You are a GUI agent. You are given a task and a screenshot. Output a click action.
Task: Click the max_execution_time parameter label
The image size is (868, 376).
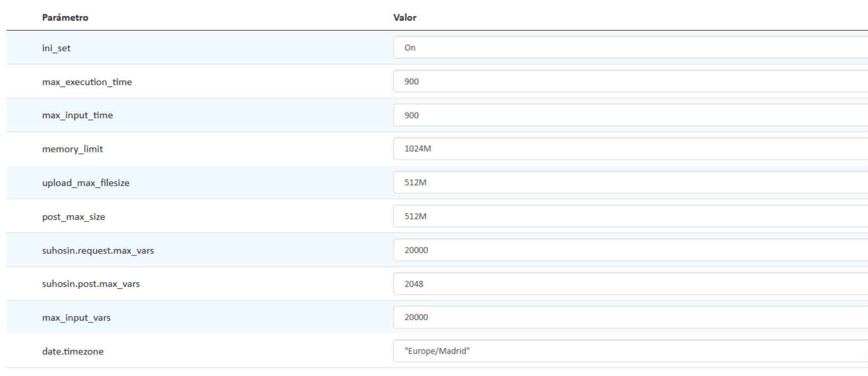click(x=87, y=82)
